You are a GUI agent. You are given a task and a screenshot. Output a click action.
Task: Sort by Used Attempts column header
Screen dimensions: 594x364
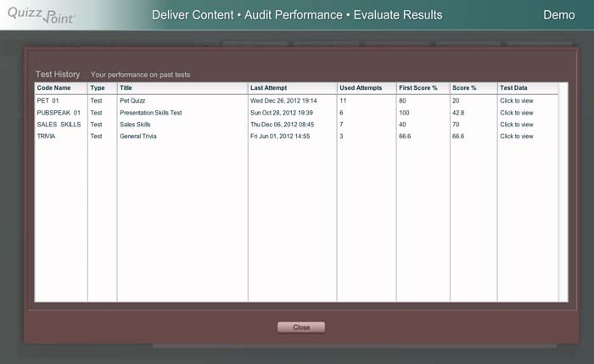pos(367,88)
